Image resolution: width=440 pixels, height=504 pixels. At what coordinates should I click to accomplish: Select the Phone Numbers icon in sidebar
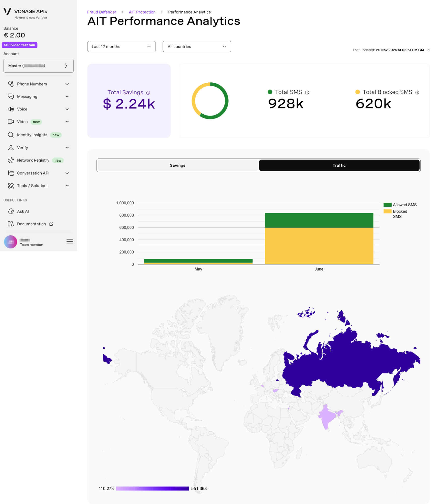pyautogui.click(x=11, y=84)
